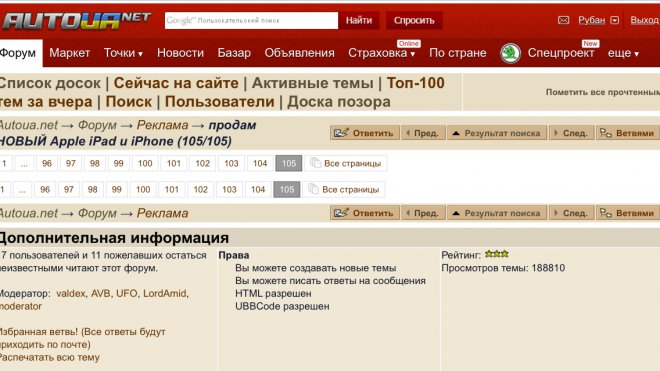
Task: Click the bottom След. button
Action: click(571, 213)
